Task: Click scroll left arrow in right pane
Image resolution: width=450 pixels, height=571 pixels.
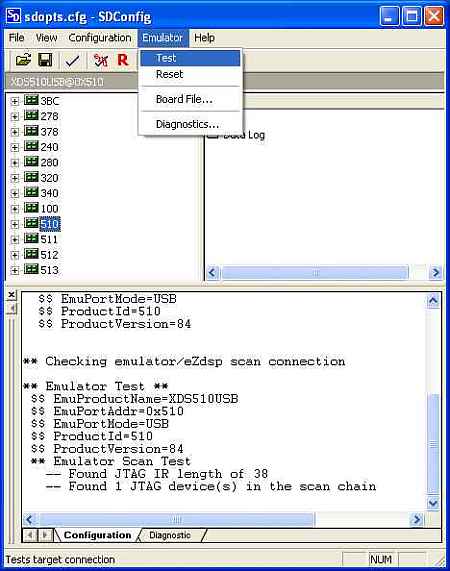Action: 213,272
